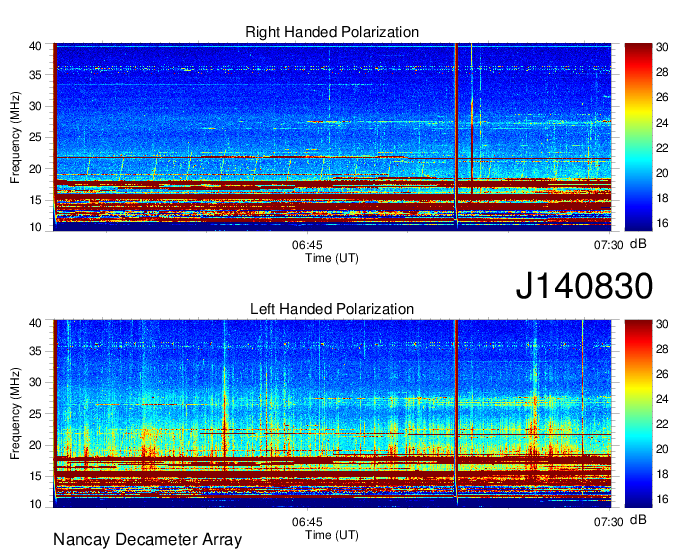The height and width of the screenshot is (552, 680).
Task: Click the 30 dB label on Left Handed color bar
Action: 662,324
